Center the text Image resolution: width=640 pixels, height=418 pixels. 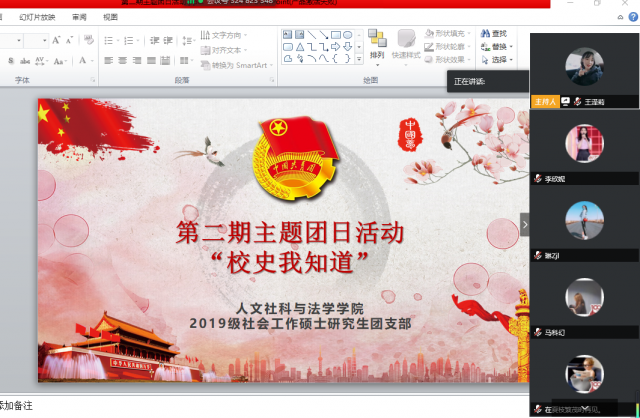[122, 60]
